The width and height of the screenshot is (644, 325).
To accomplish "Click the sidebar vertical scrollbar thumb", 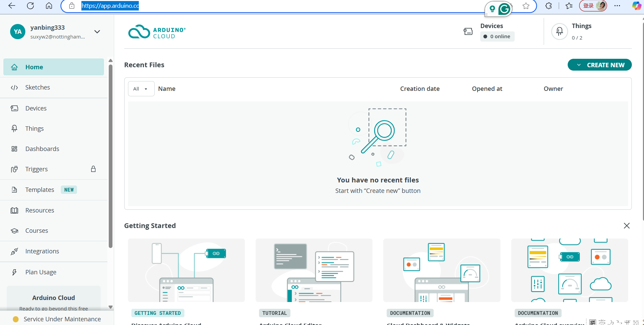I will tap(110, 155).
